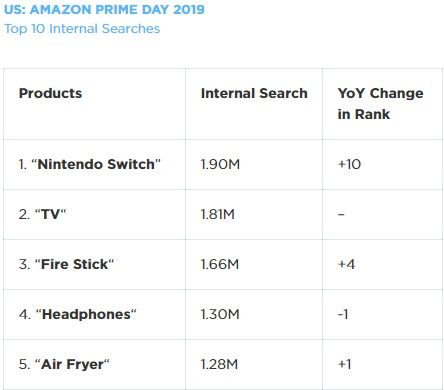Click the 'YoY Change in Rank' header
Image resolution: width=444 pixels, height=390 pixels.
380,104
